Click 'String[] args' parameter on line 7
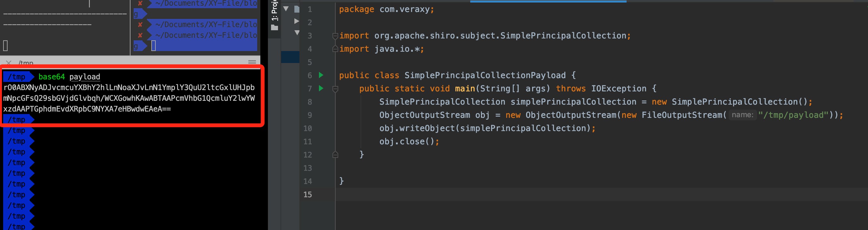868x230 pixels. 512,89
